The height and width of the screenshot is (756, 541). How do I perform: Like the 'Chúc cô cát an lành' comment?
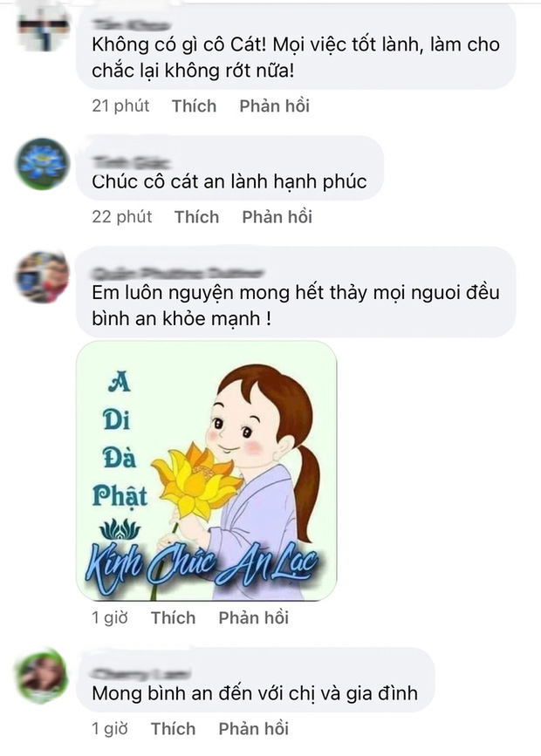pos(196,217)
